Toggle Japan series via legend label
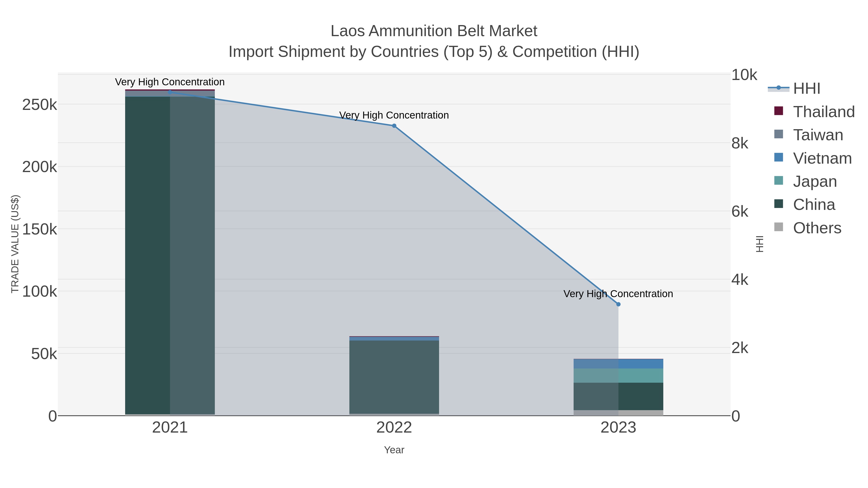The image size is (868, 488). click(x=815, y=181)
